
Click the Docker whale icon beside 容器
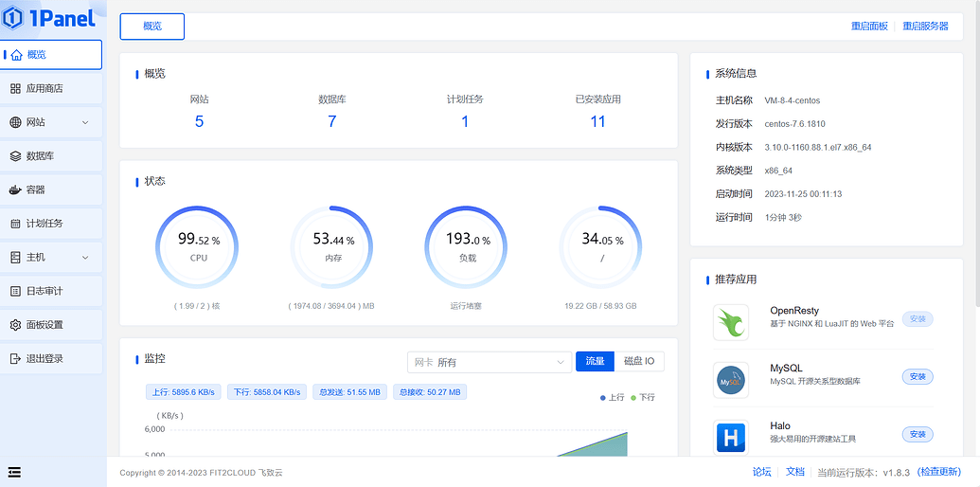click(16, 190)
